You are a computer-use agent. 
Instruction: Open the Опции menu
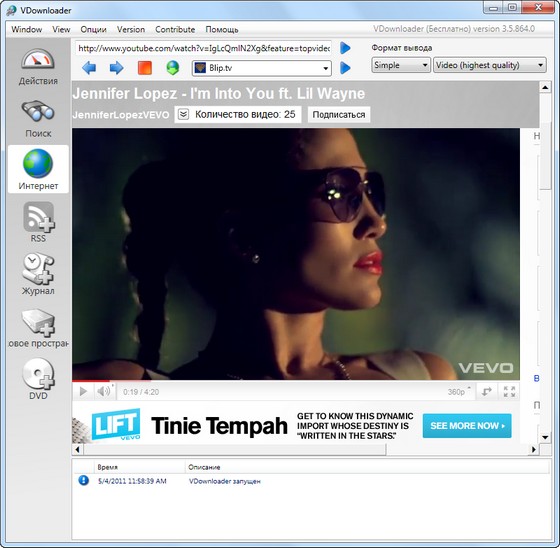93,29
